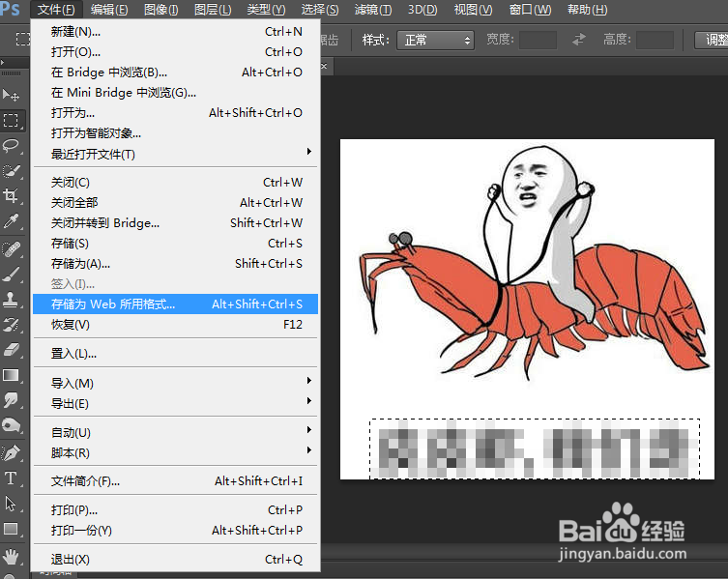Choose 打开为智能对象
This screenshot has height=579, width=728.
(x=176, y=133)
